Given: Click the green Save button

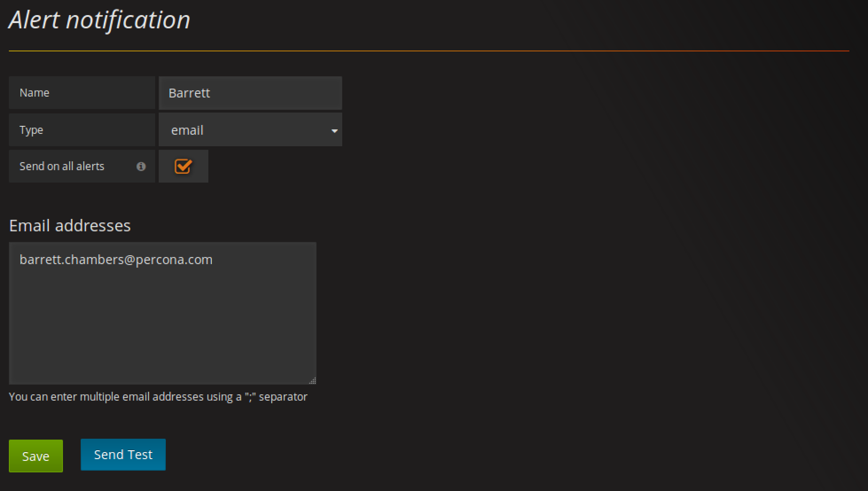Looking at the screenshot, I should 35,456.
